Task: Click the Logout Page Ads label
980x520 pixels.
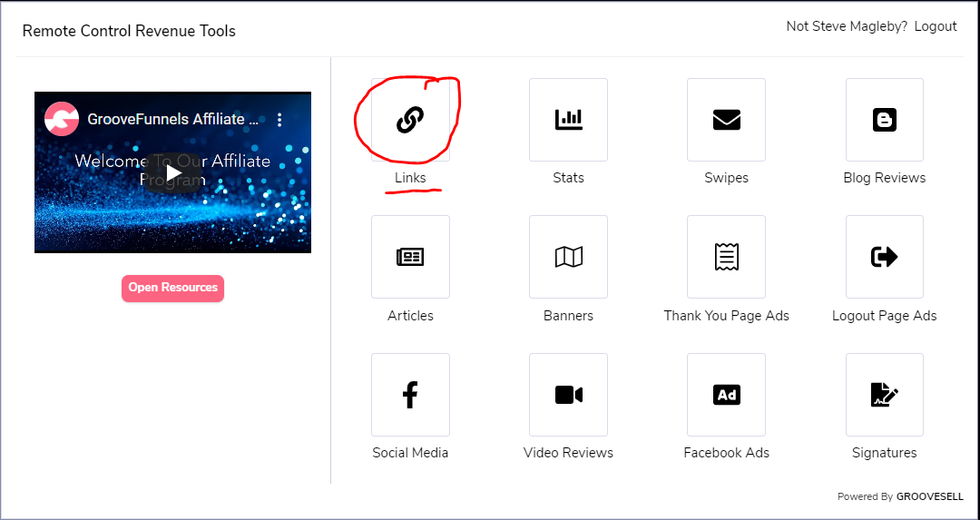Action: pyautogui.click(x=885, y=316)
